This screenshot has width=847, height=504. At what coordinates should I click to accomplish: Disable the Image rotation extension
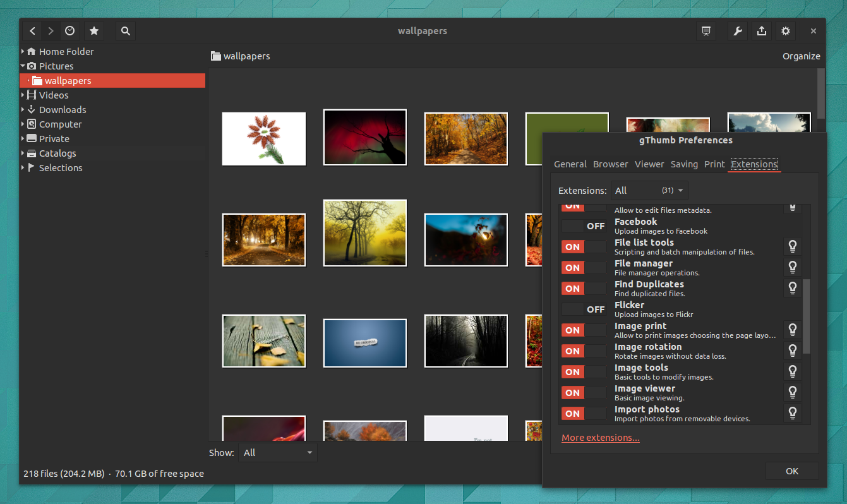[x=584, y=351]
